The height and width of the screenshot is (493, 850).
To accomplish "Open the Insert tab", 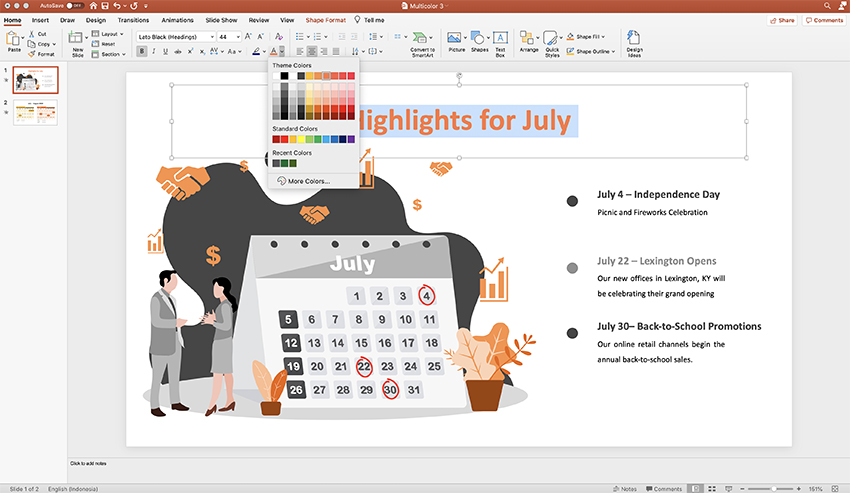I will [x=40, y=20].
